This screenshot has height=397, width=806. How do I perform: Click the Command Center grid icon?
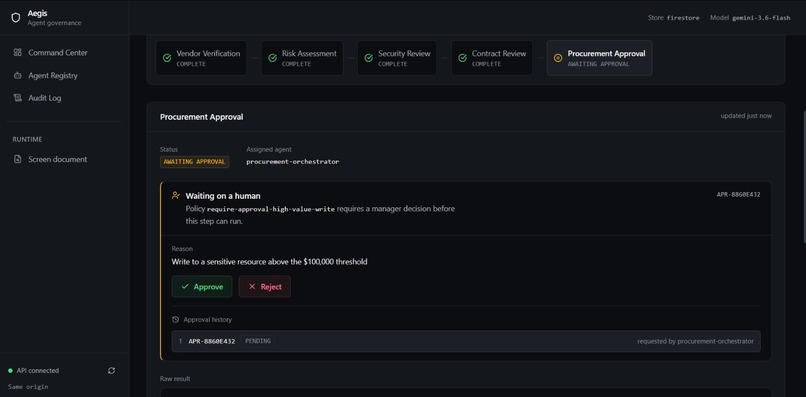click(17, 52)
